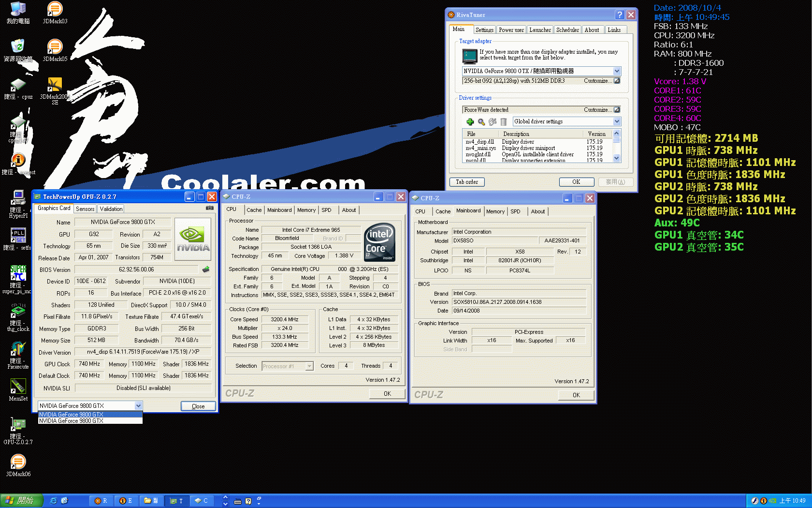Click the Tab order button in RivaTuner

(x=467, y=182)
